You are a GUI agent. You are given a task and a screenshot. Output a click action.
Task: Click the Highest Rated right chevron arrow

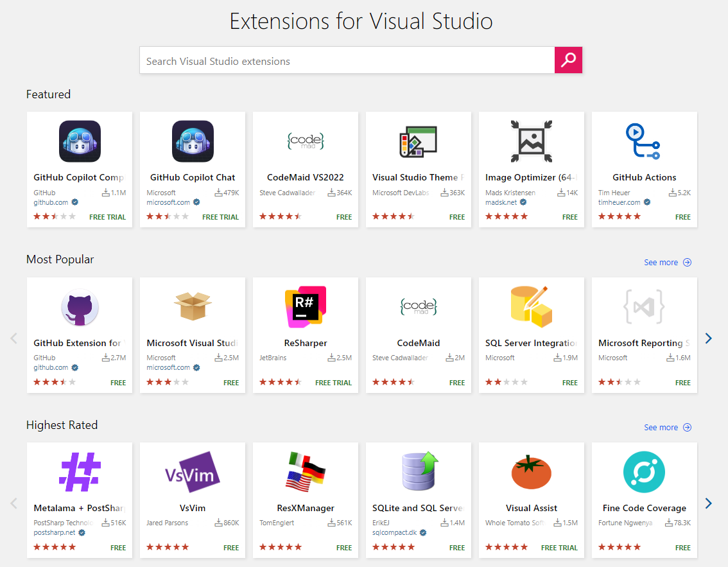click(x=708, y=503)
